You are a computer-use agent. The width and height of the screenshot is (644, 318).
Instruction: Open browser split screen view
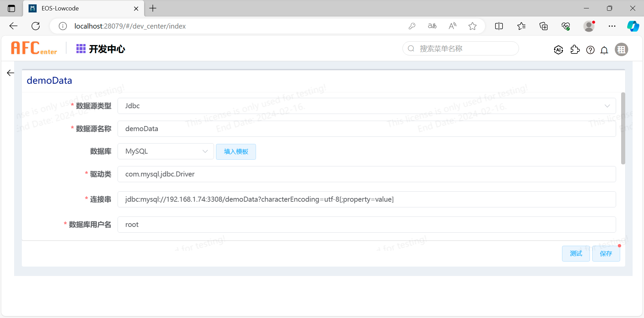coord(499,26)
